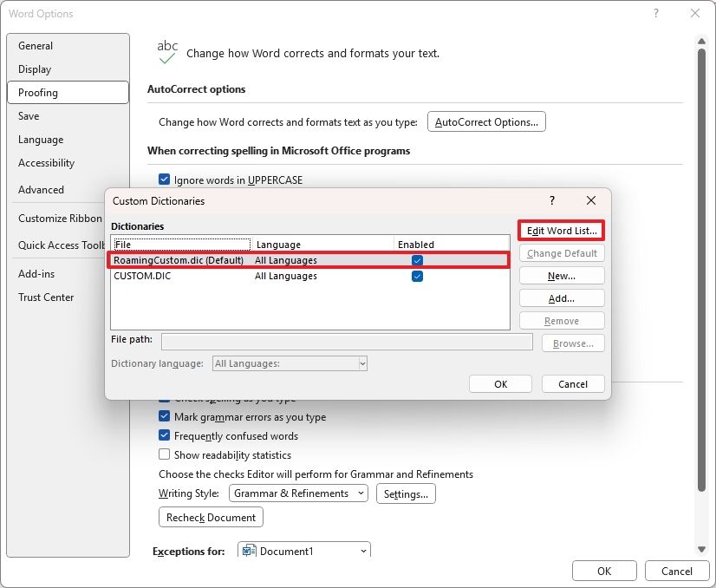
Task: Select the Trust Center category
Action: click(46, 297)
